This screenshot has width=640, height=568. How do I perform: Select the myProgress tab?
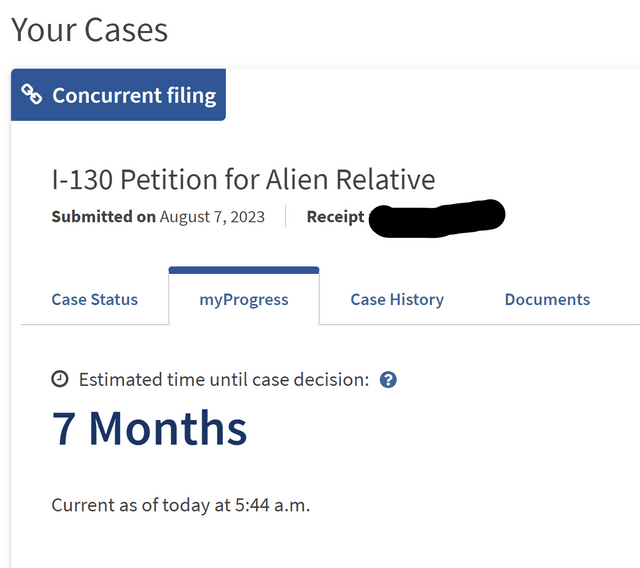tap(244, 300)
